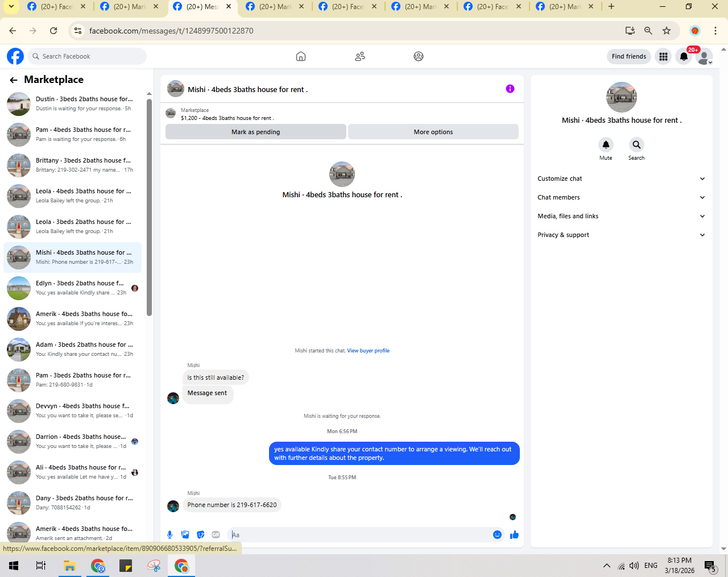Open Dustin 3beds 2baths conversation
The image size is (728, 577).
73,104
